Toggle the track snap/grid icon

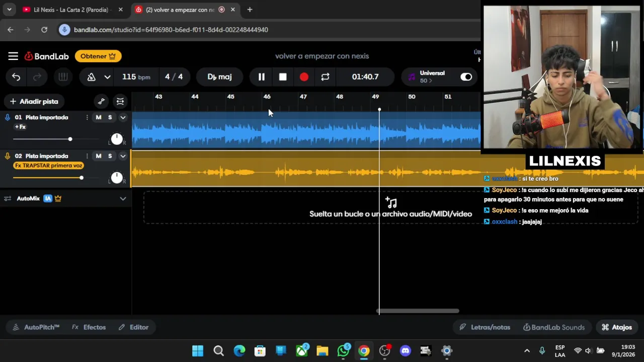coord(120,102)
